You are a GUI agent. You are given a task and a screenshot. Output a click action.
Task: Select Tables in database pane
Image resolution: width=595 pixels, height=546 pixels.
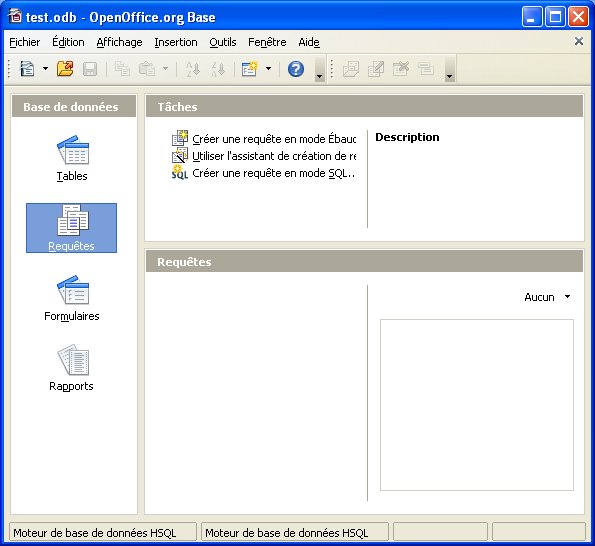[72, 158]
